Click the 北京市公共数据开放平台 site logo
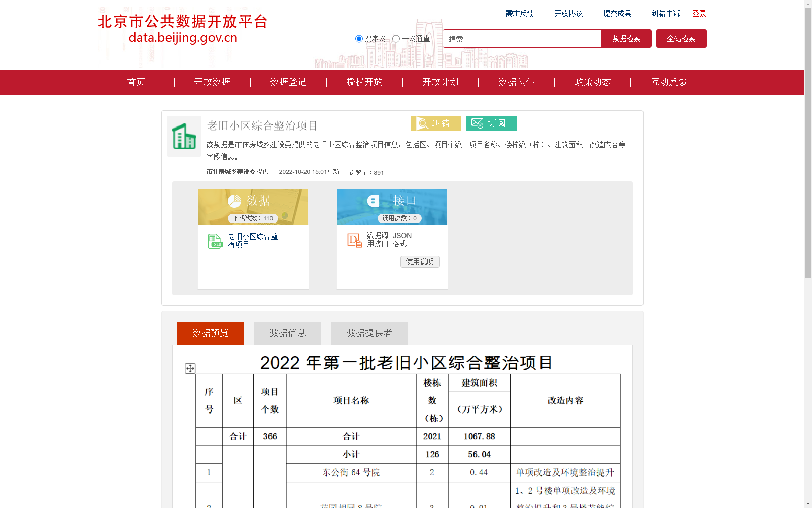 click(x=183, y=29)
